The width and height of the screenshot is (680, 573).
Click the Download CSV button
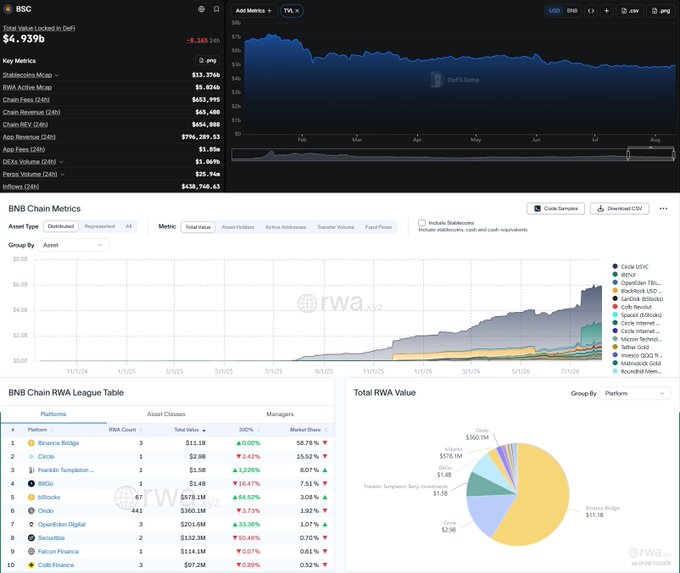[620, 209]
